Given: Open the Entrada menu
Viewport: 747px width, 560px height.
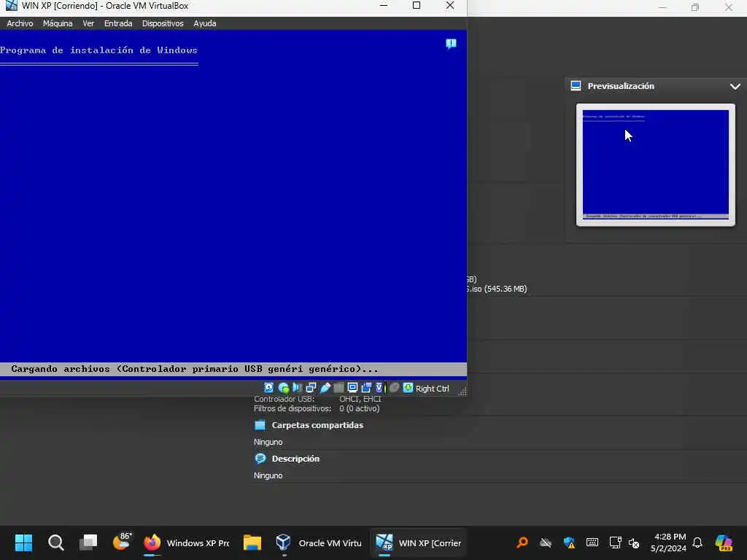Looking at the screenshot, I should point(118,23).
